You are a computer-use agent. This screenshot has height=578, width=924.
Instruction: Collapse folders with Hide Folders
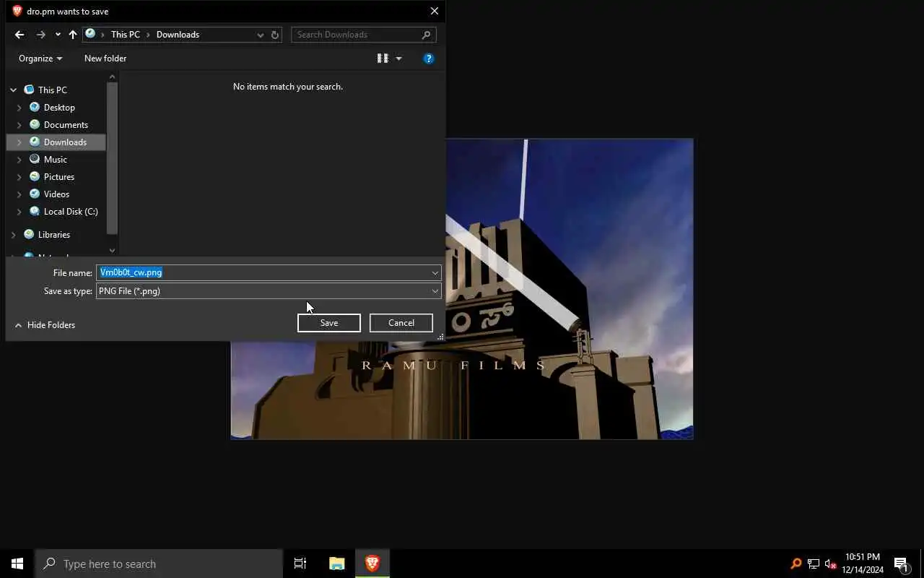(x=45, y=325)
